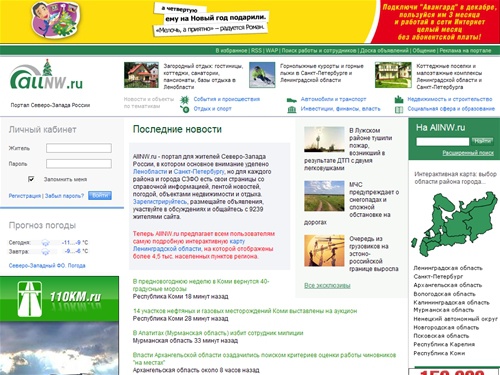Image resolution: width=500 pixels, height=375 pixels.
Task: Open news about 14 Komi oil fields auction
Action: 245,311
